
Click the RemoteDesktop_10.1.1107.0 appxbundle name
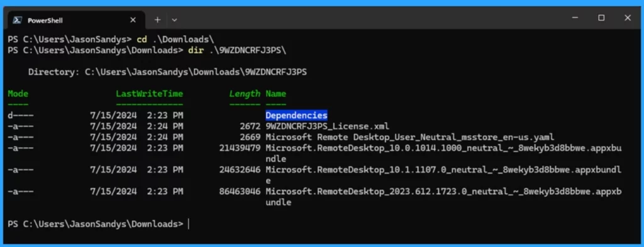coord(443,175)
